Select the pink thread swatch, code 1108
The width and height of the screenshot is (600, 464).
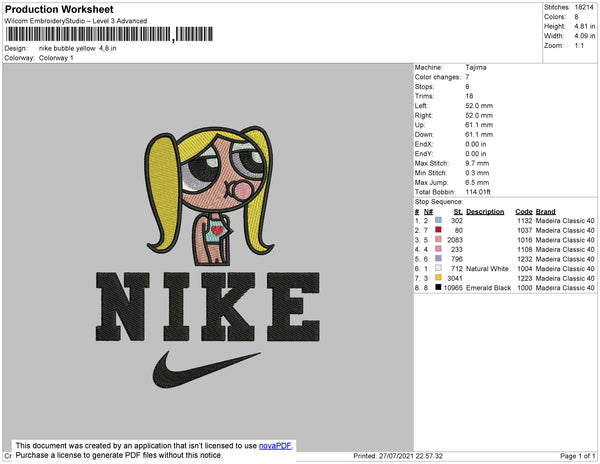point(438,249)
